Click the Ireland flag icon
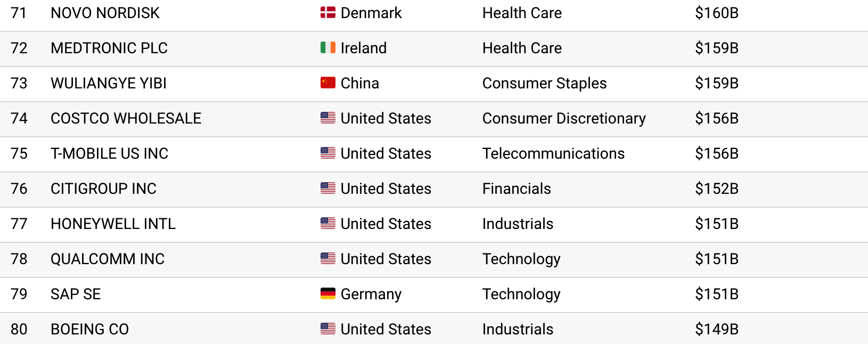Image resolution: width=868 pixels, height=344 pixels. click(x=328, y=48)
